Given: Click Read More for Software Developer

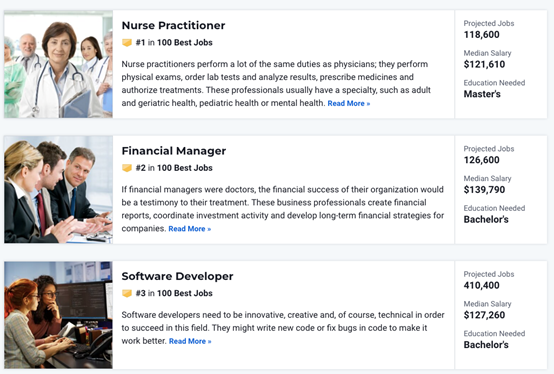Looking at the screenshot, I should pos(190,341).
